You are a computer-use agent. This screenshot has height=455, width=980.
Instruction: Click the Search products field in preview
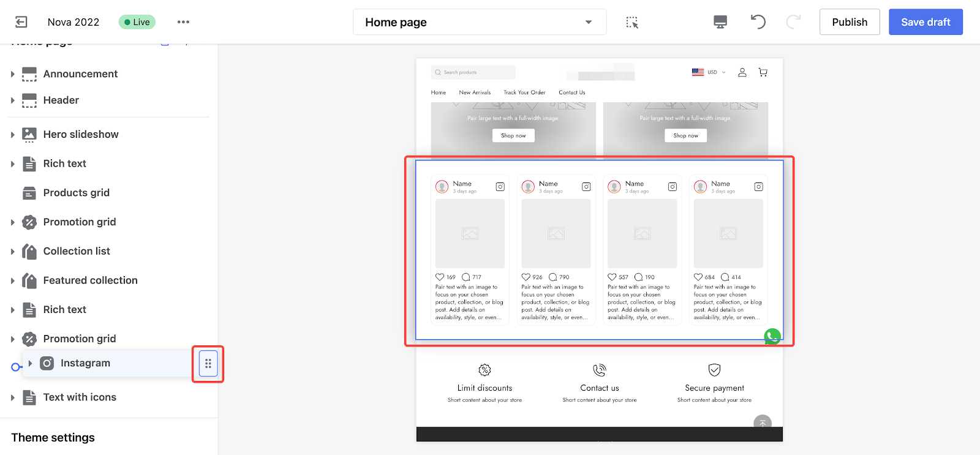pos(473,72)
